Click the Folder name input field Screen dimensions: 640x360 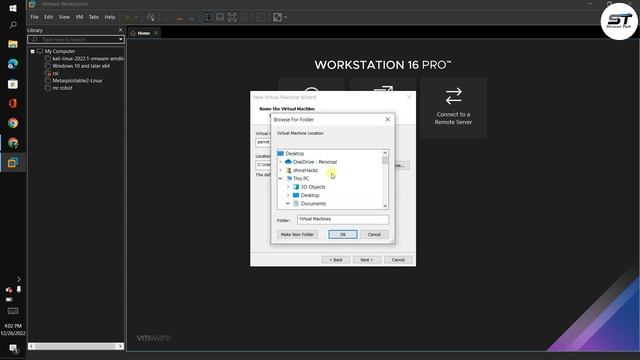click(x=342, y=220)
